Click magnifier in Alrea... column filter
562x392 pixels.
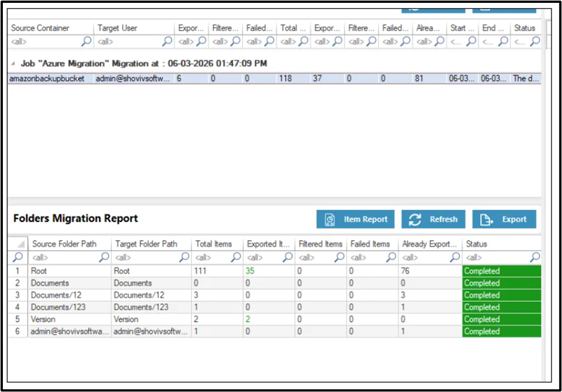click(x=439, y=41)
